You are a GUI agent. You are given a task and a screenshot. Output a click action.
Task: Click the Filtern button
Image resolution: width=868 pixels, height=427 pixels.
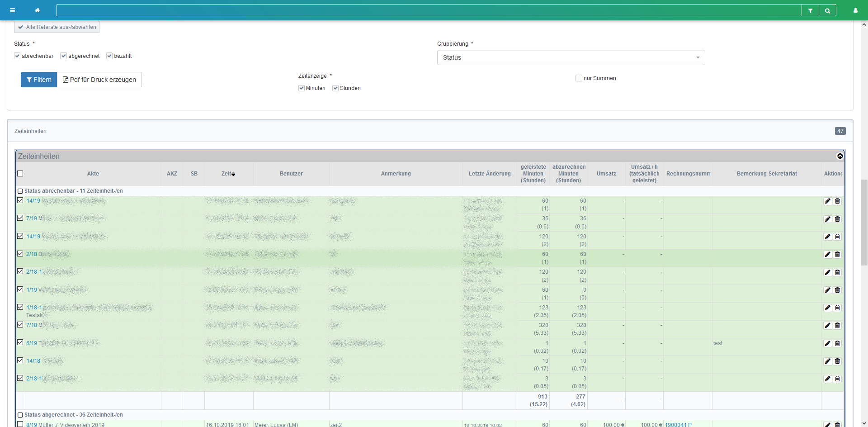(x=39, y=80)
